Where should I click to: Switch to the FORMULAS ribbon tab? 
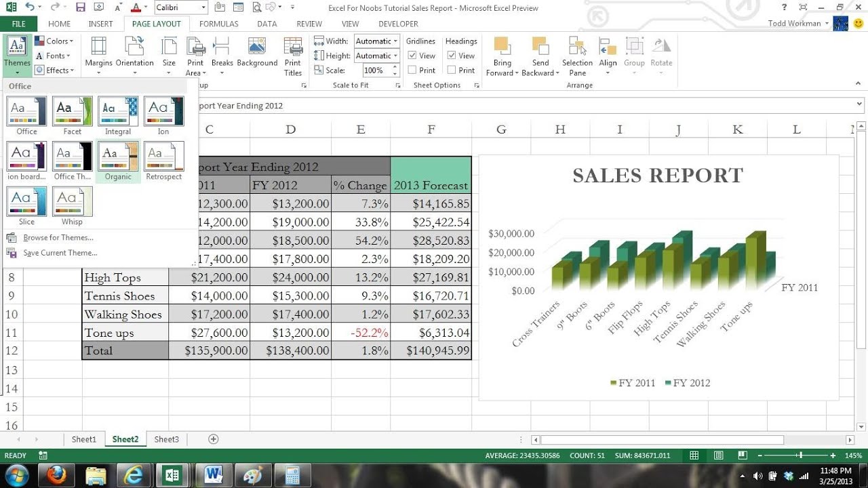pyautogui.click(x=218, y=24)
